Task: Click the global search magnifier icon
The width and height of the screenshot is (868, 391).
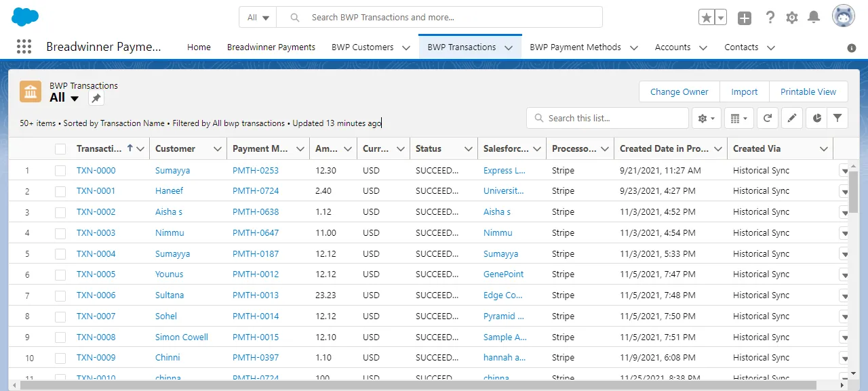Action: [294, 18]
